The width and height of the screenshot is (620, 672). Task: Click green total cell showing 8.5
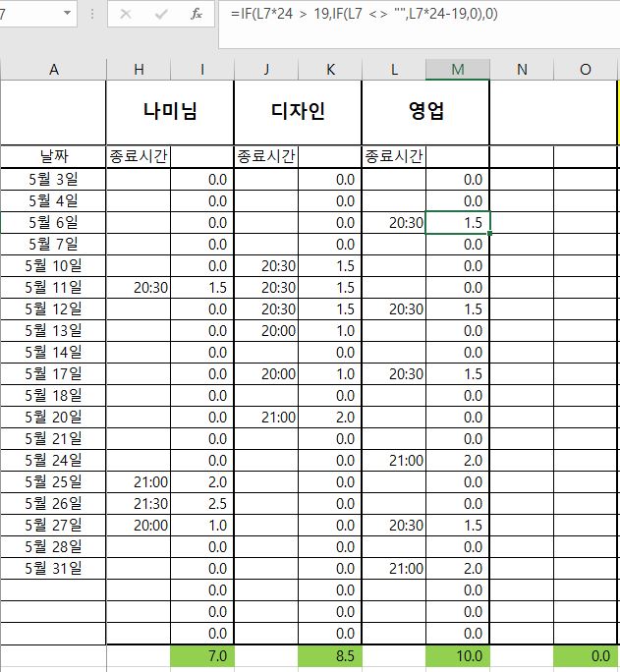(330, 656)
